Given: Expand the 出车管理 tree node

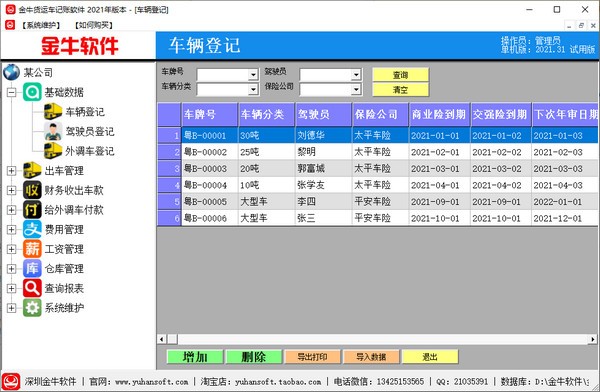Looking at the screenshot, I should coord(11,171).
